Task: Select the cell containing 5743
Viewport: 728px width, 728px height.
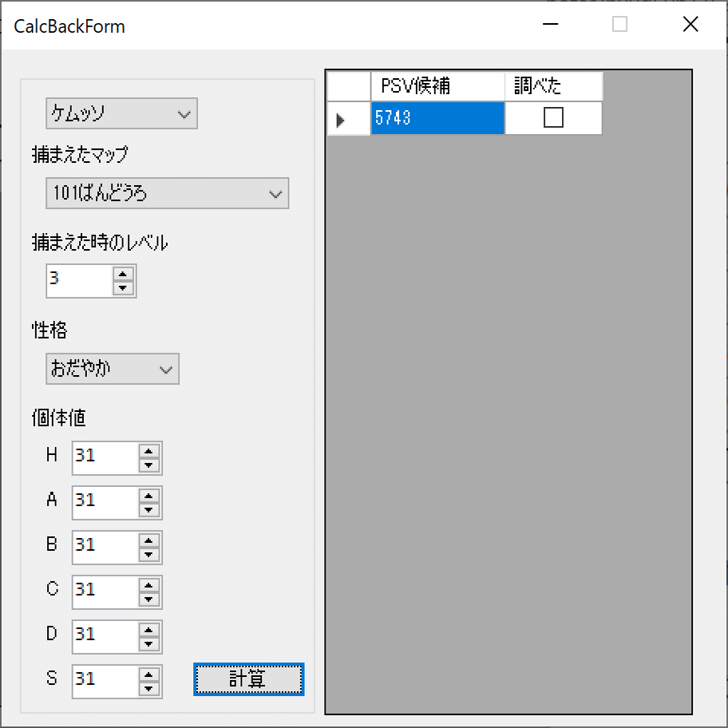Action: (x=436, y=117)
